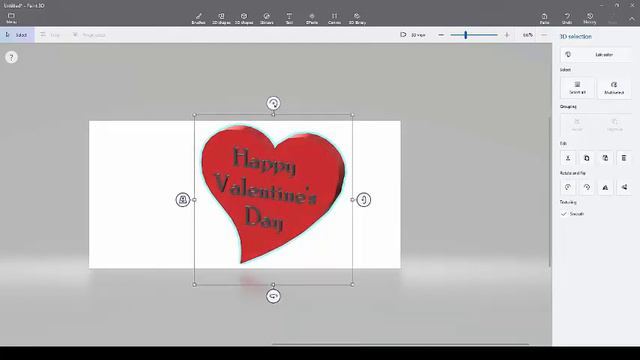Screen dimensions: 640x360
Task: Click the Copy icon in Edit section
Action: [x=587, y=158]
